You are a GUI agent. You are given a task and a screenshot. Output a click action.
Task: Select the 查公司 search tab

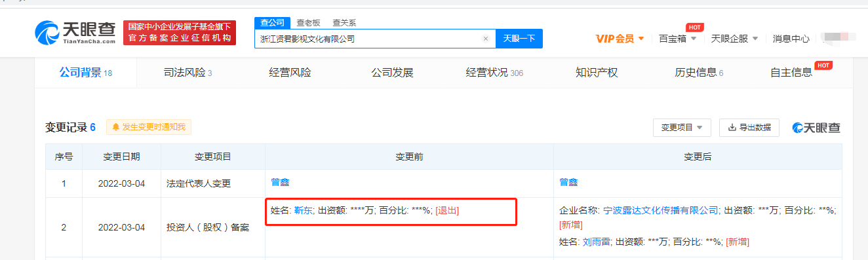pyautogui.click(x=272, y=23)
